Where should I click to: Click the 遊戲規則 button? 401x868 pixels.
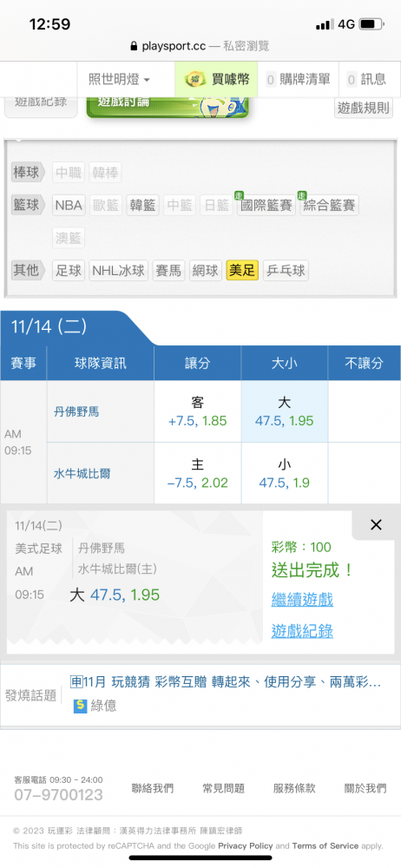364,108
